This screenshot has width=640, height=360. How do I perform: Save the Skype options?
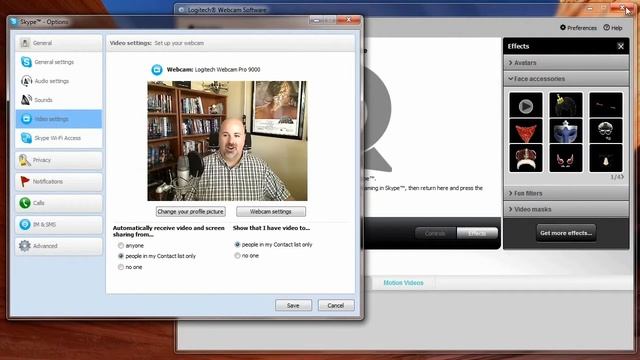(293, 305)
